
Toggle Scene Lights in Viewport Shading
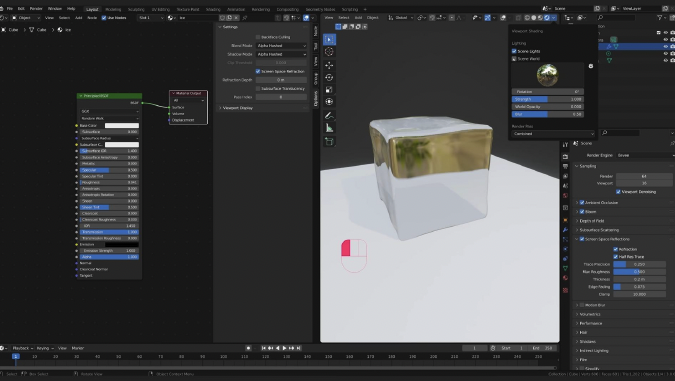pos(514,51)
